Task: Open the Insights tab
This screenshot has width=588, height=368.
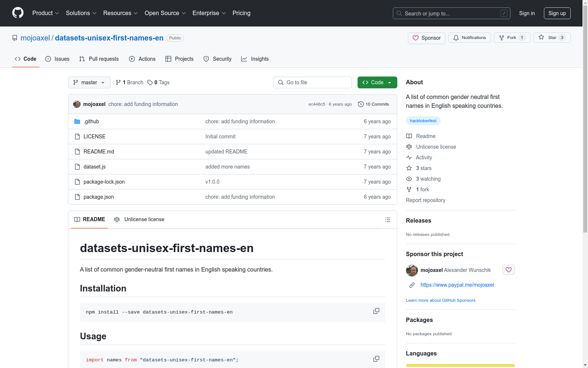Action: point(255,59)
